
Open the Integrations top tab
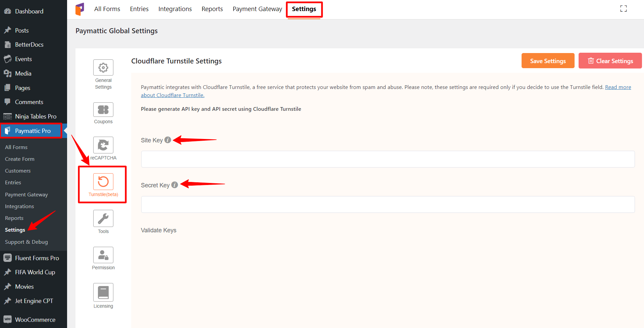pos(175,9)
